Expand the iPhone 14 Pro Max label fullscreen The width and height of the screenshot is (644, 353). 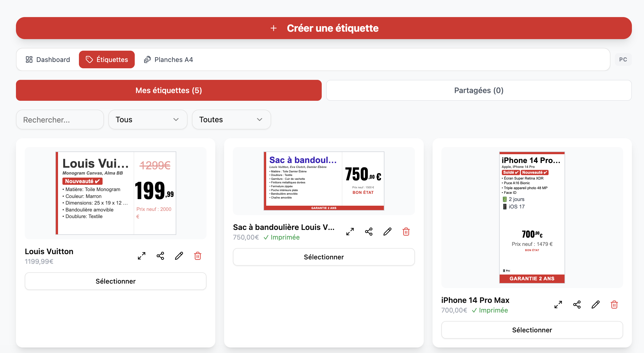coord(558,305)
